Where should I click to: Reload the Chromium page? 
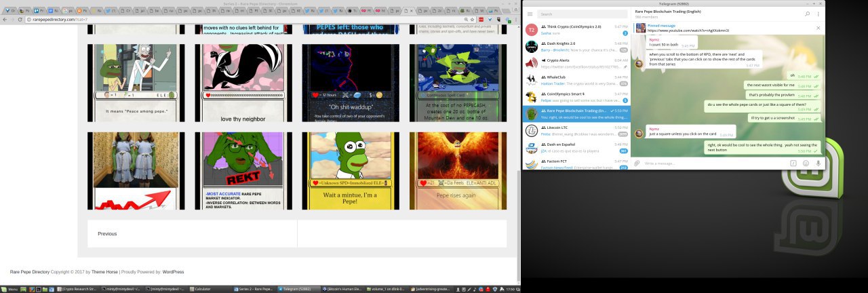21,20
